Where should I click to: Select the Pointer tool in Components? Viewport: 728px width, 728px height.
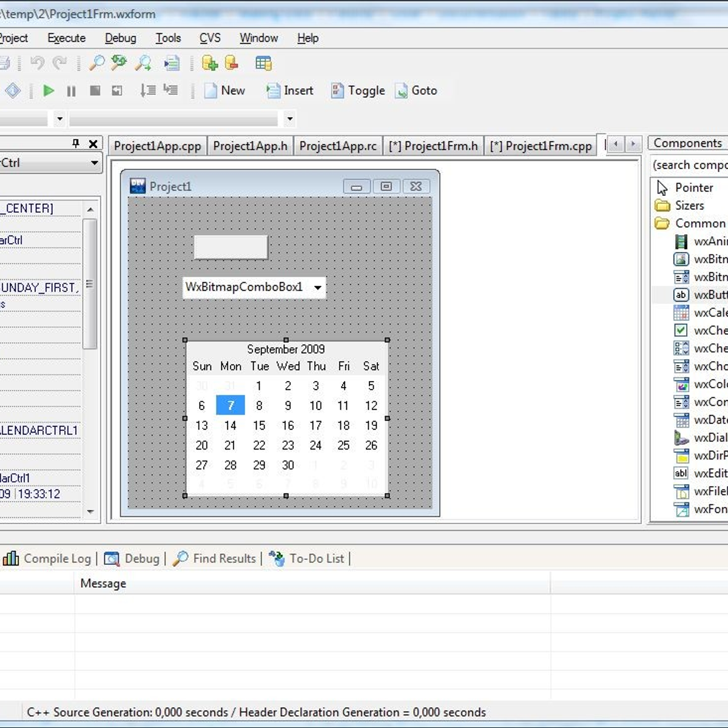(693, 188)
